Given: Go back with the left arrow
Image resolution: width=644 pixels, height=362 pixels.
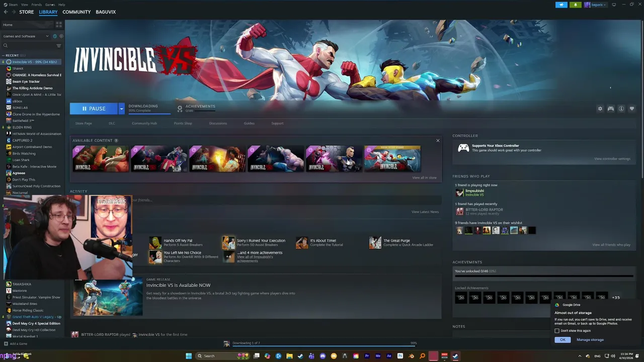Looking at the screenshot, I should coord(6,12).
